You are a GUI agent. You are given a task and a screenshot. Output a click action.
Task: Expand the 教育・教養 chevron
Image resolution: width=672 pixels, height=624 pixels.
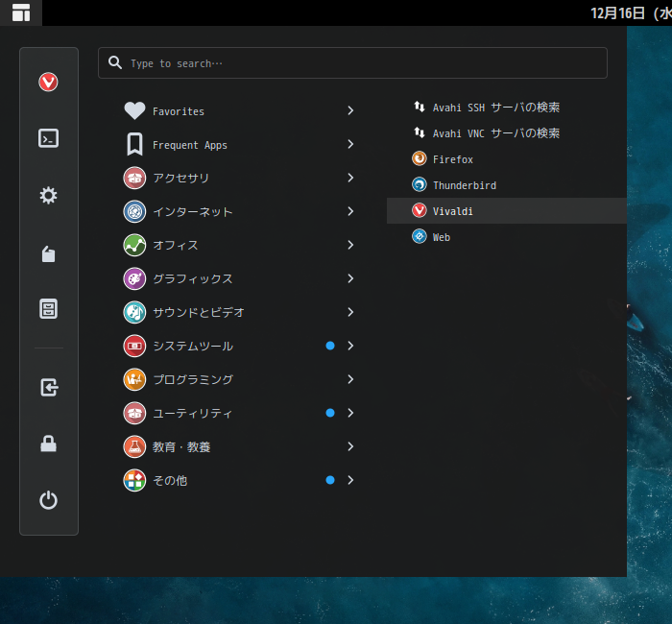pos(350,447)
